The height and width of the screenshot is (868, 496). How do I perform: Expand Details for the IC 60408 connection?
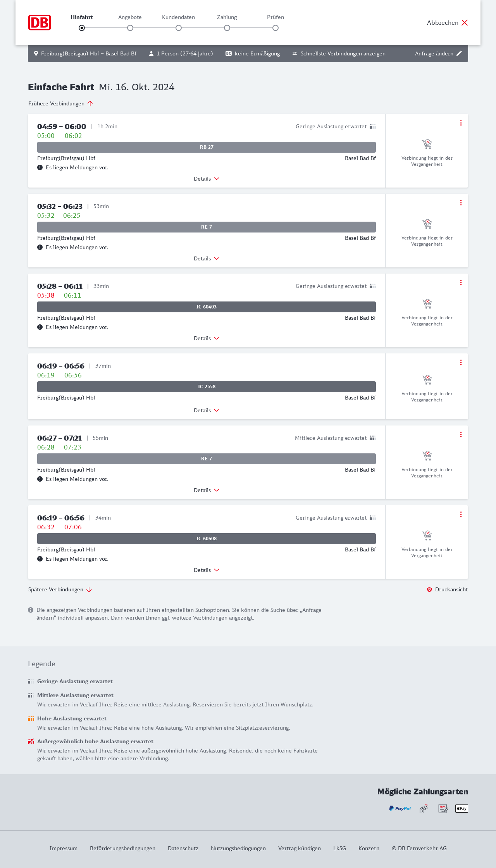(207, 570)
